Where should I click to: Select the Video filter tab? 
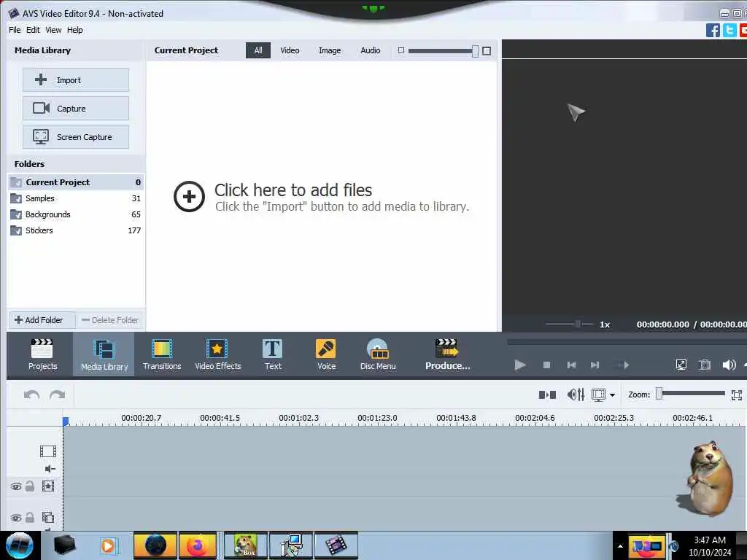(x=290, y=50)
